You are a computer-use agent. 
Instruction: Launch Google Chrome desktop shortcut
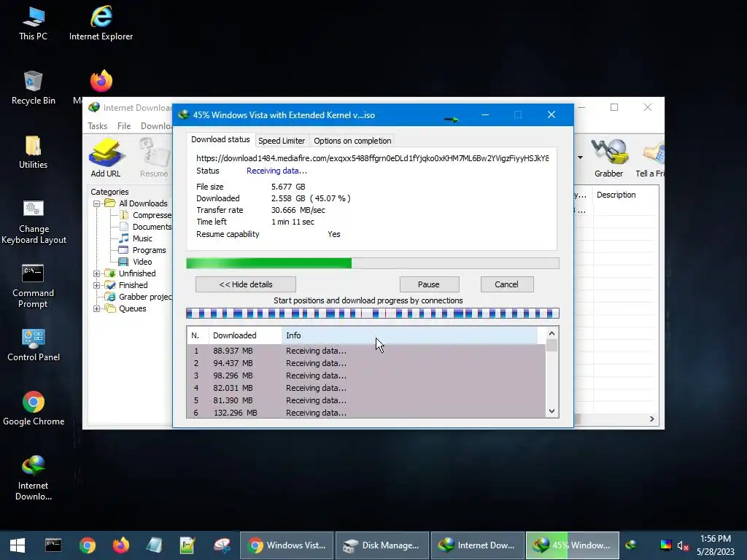(x=34, y=409)
